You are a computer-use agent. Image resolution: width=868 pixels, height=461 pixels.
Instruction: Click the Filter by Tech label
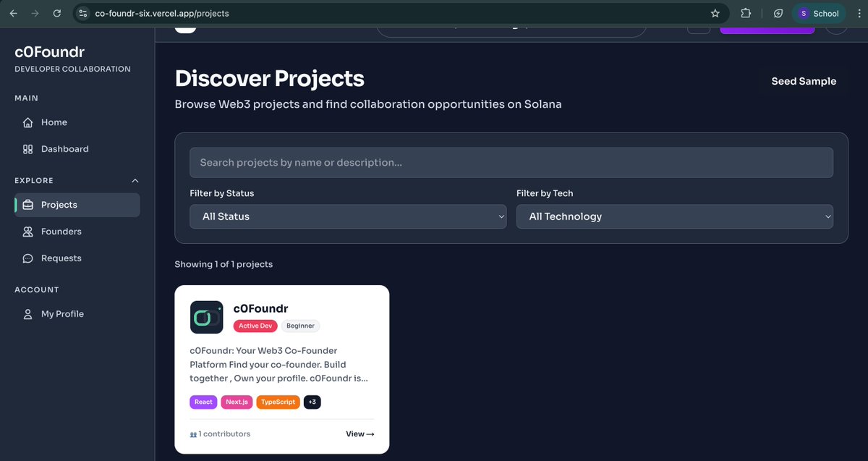tap(545, 193)
